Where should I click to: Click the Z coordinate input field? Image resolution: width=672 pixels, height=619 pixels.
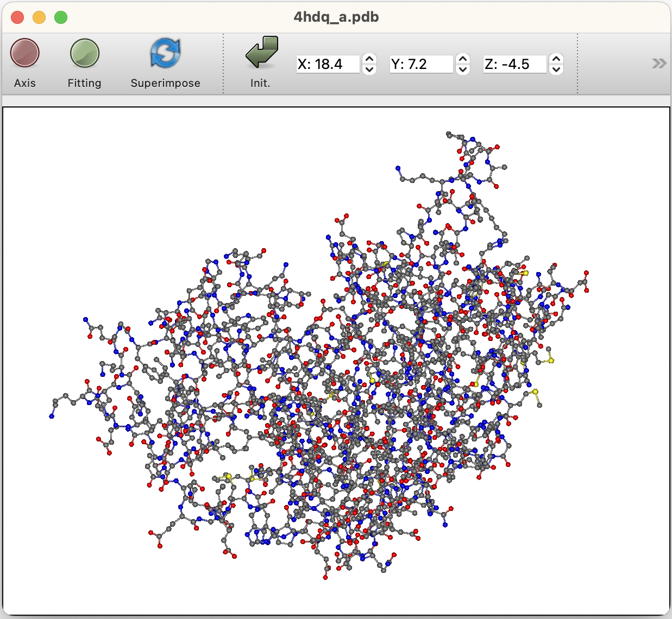coord(514,64)
